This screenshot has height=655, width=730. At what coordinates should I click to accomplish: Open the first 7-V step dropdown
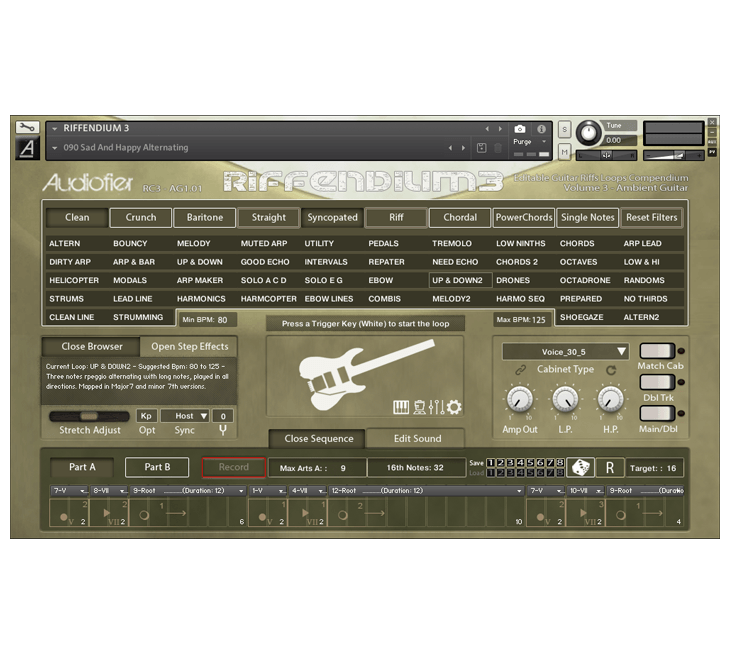point(68,491)
